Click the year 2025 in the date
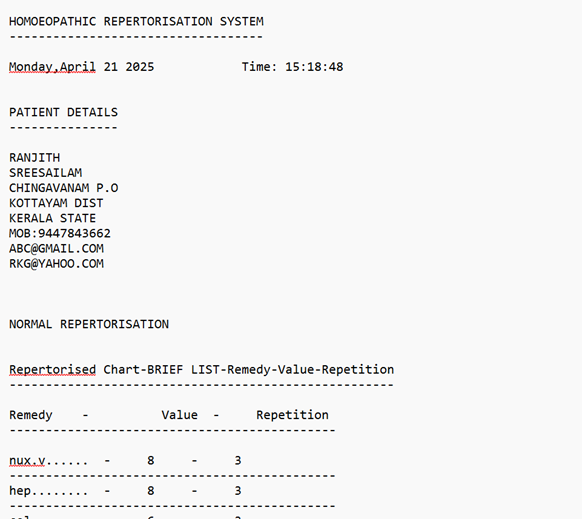This screenshot has height=519, width=582. tap(140, 67)
